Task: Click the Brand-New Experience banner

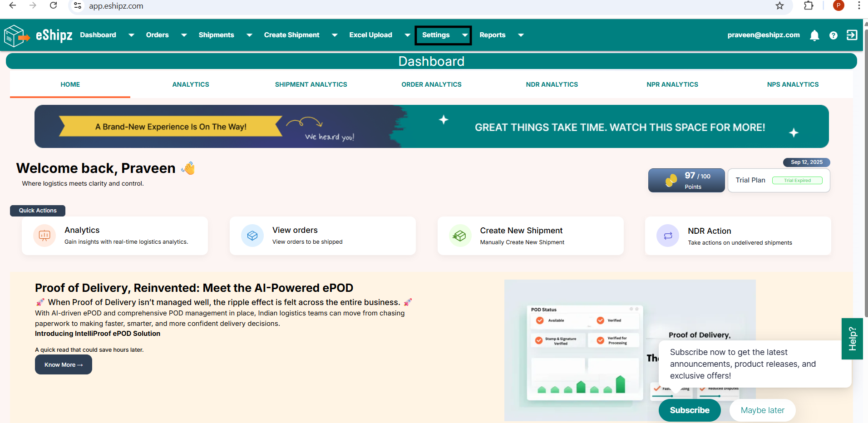Action: (431, 126)
